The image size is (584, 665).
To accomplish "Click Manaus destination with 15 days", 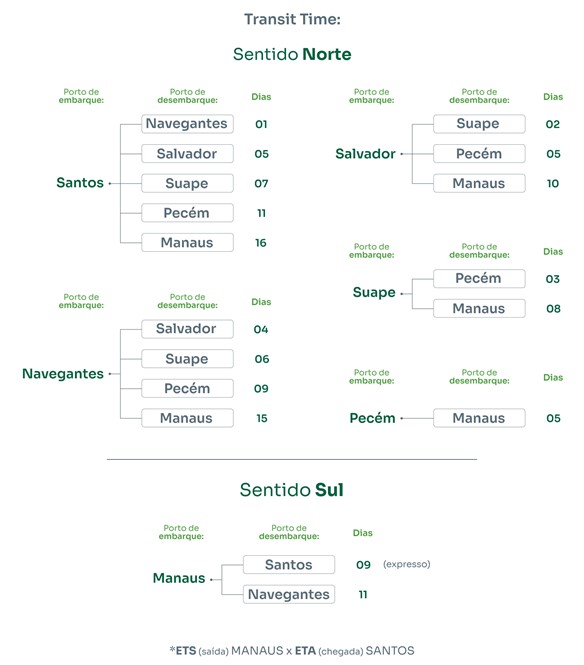I will click(187, 418).
